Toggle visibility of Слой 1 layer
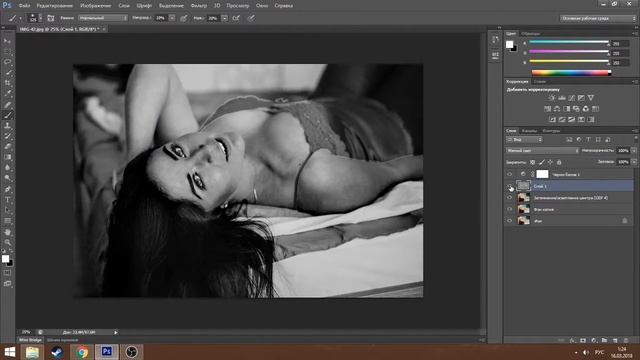 click(x=509, y=186)
